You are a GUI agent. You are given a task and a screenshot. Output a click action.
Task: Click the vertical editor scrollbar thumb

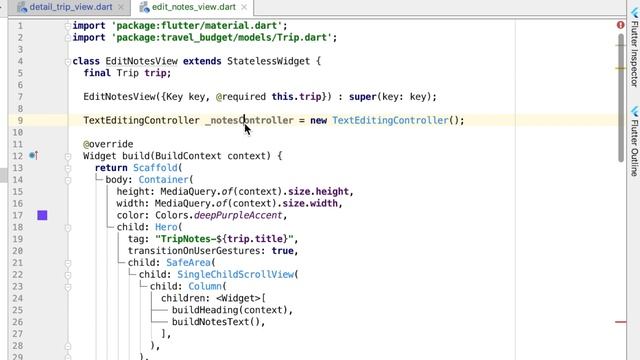tap(621, 98)
